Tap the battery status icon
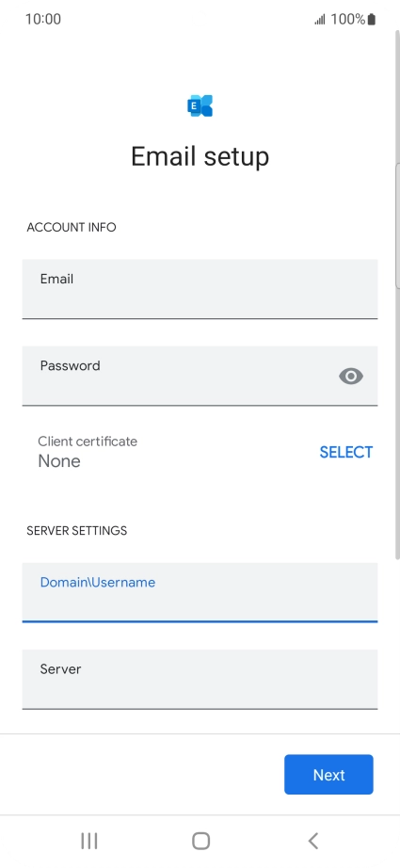Screen dimensions: 400x868 [371, 20]
